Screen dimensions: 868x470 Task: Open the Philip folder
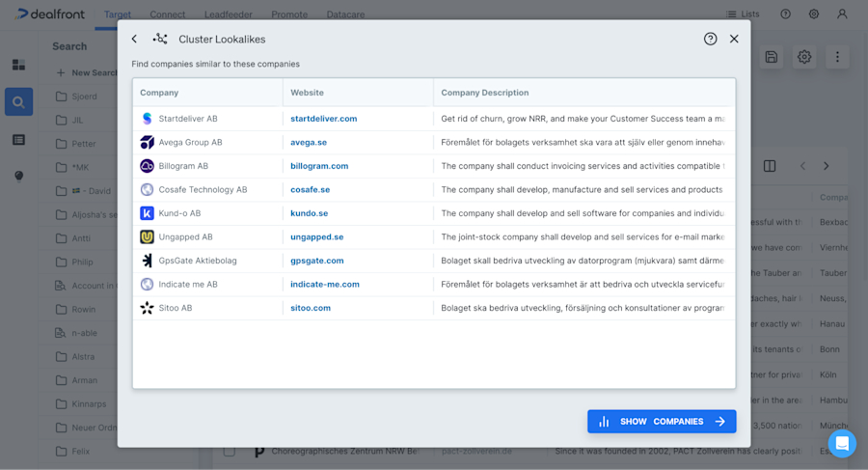(74, 263)
